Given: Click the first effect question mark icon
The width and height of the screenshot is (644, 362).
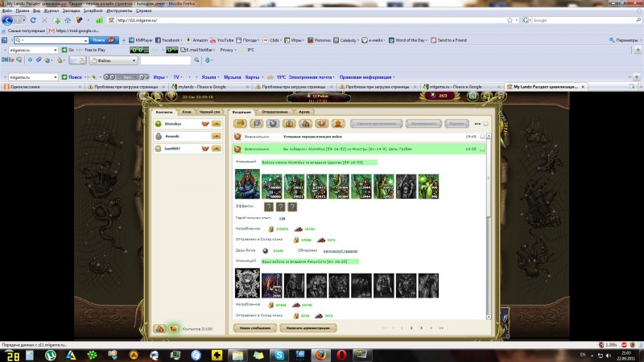Looking at the screenshot, I should pos(269,207).
